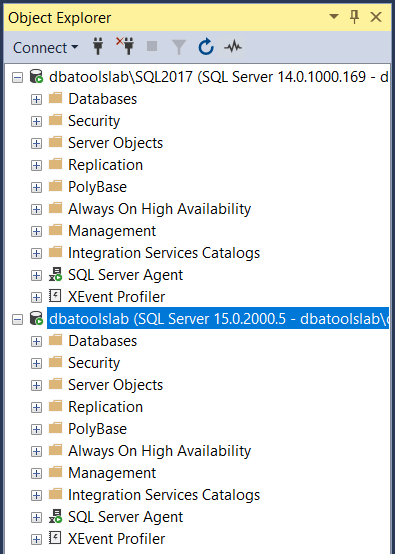
Task: Click the Databases folder icon under SQL2017
Action: pyautogui.click(x=55, y=98)
